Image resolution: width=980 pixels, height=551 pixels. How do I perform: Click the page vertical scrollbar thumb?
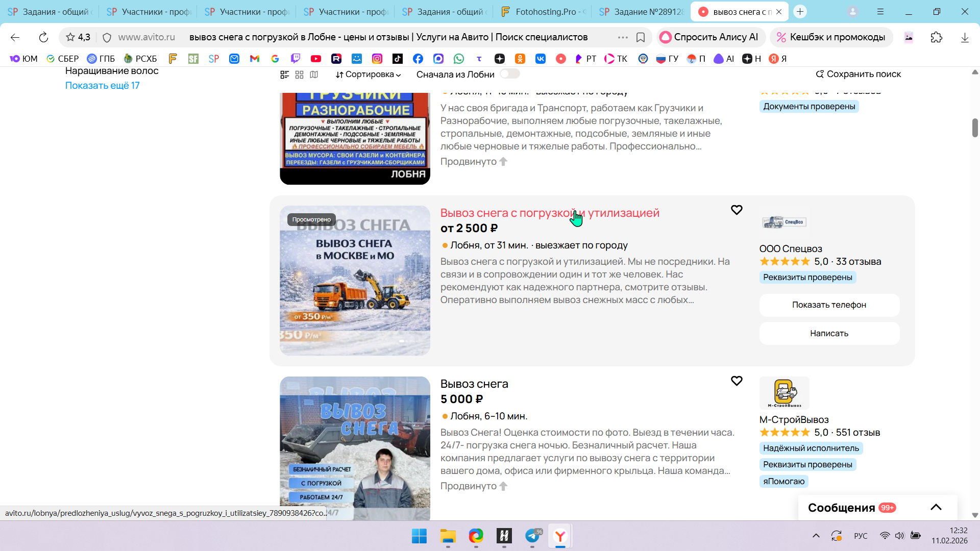(x=974, y=128)
